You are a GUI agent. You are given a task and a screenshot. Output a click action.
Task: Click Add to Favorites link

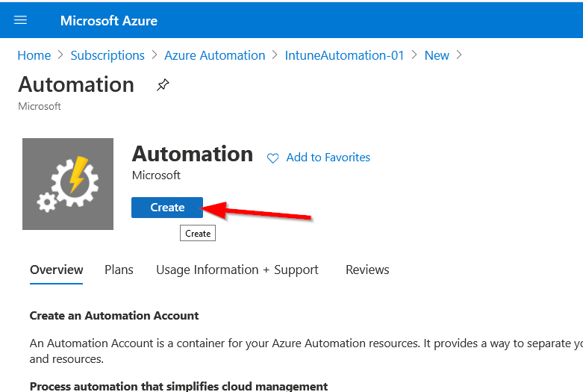[328, 158]
